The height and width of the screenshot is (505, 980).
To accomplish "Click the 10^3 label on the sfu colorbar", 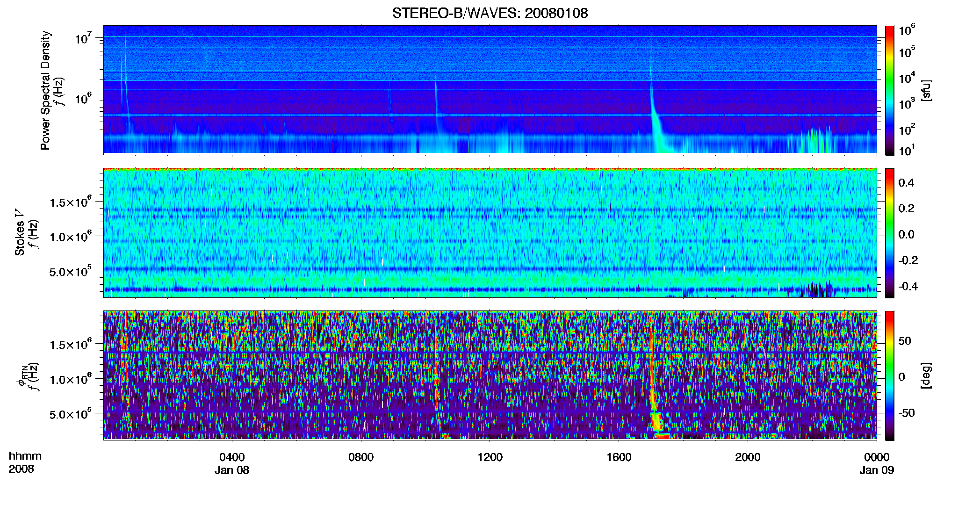I will [x=907, y=103].
